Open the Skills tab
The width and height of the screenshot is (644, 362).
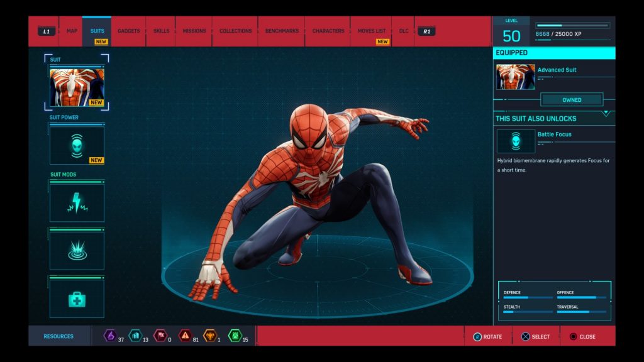coord(161,31)
